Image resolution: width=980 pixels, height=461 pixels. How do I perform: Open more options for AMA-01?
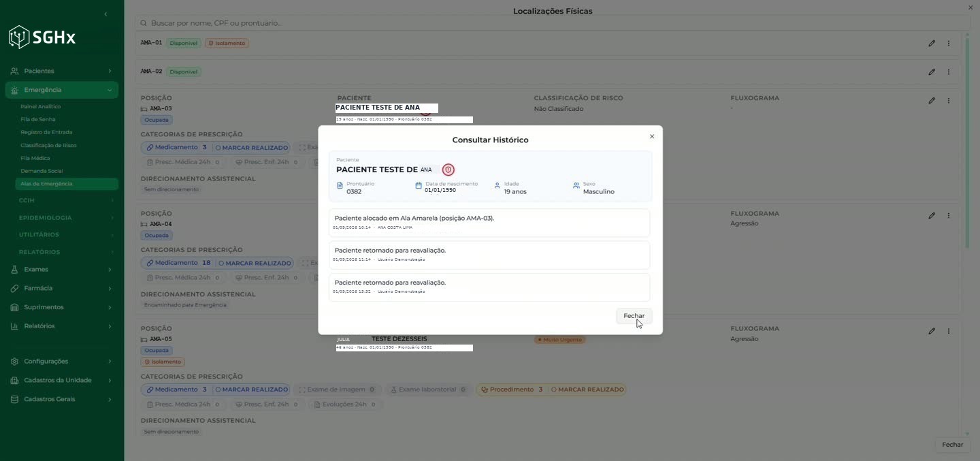pyautogui.click(x=949, y=43)
